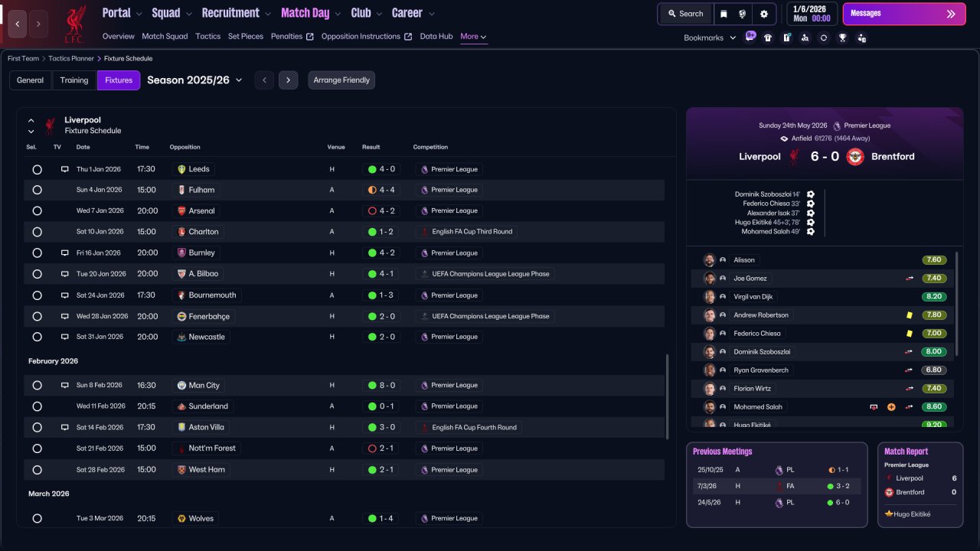Open the Set Pieces submenu item
980x551 pixels.
[x=246, y=37]
